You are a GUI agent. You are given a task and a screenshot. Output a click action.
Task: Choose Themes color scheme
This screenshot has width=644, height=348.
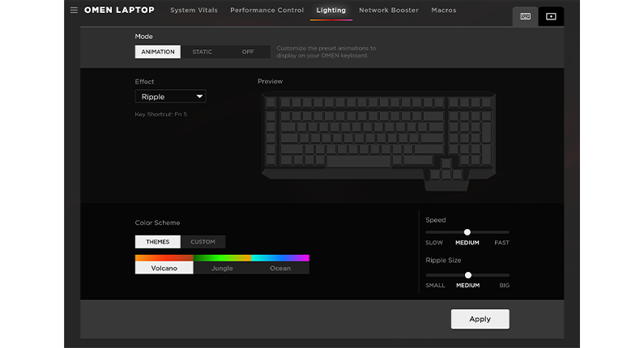158,242
